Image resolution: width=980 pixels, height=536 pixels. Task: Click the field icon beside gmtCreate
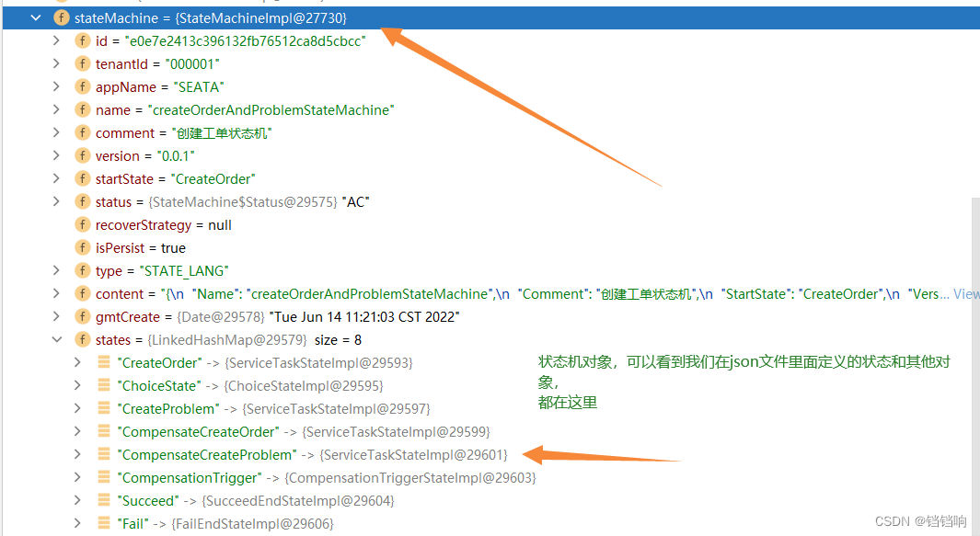[x=82, y=316]
